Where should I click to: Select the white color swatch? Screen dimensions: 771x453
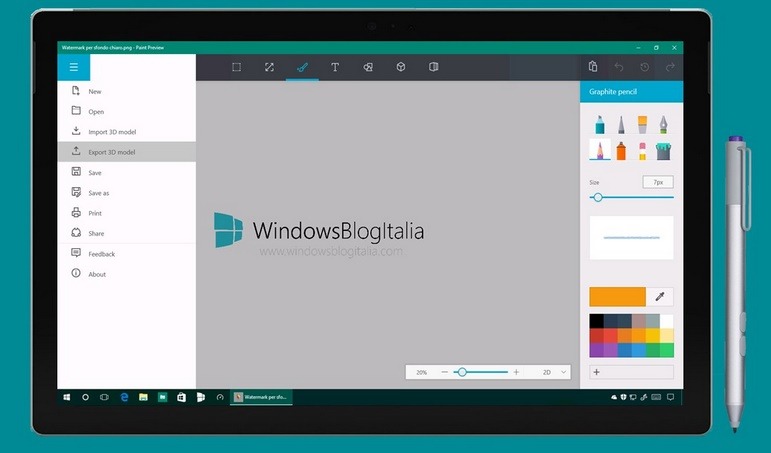667,321
